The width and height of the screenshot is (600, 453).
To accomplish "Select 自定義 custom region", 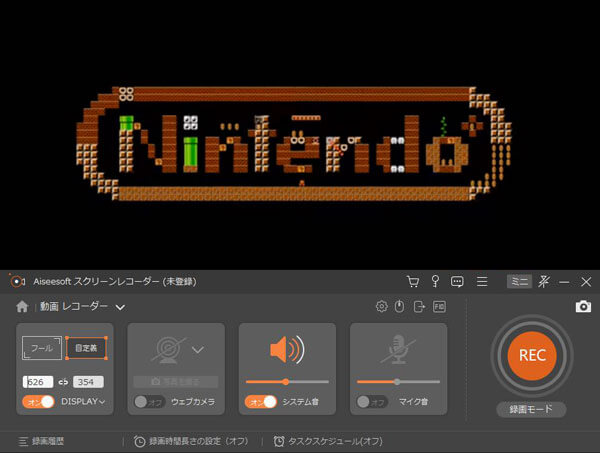I will pos(86,348).
